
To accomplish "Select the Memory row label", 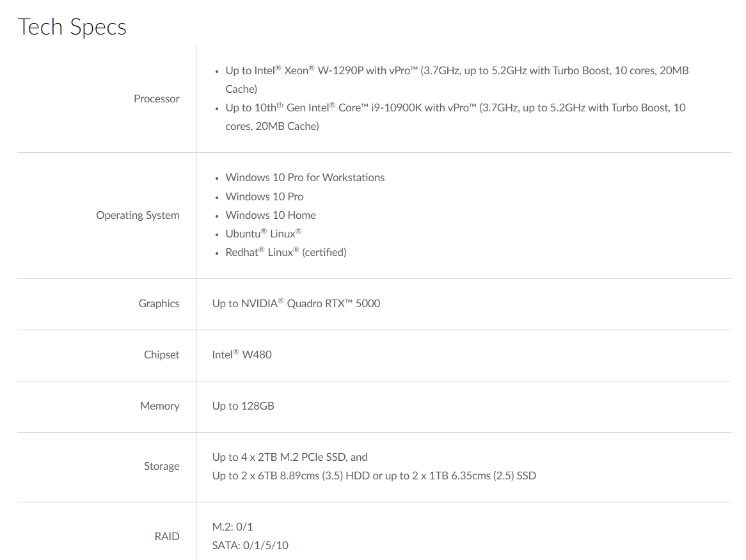I will [x=160, y=406].
